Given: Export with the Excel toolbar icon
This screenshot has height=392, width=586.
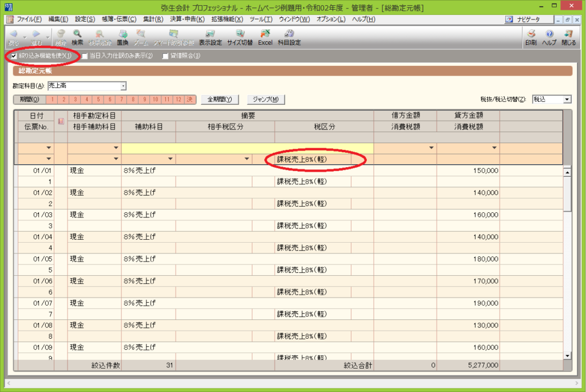Looking at the screenshot, I should click(x=265, y=37).
